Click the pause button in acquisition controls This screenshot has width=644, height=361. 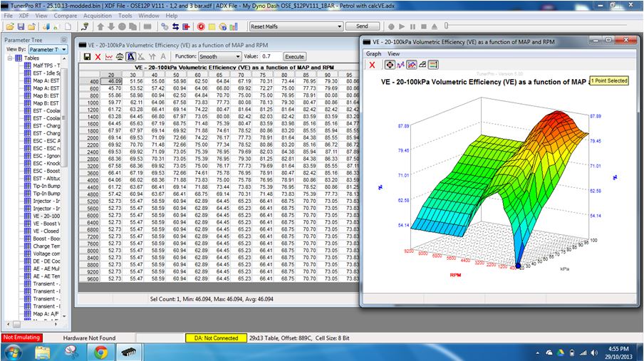pyautogui.click(x=412, y=26)
